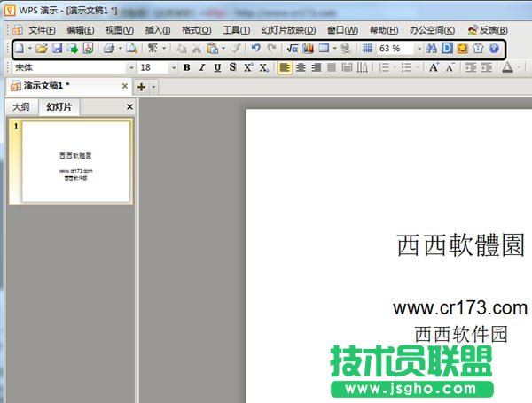Screen dimensions: 532x403
Task: Activate the format painter brush
Action: coord(236,48)
